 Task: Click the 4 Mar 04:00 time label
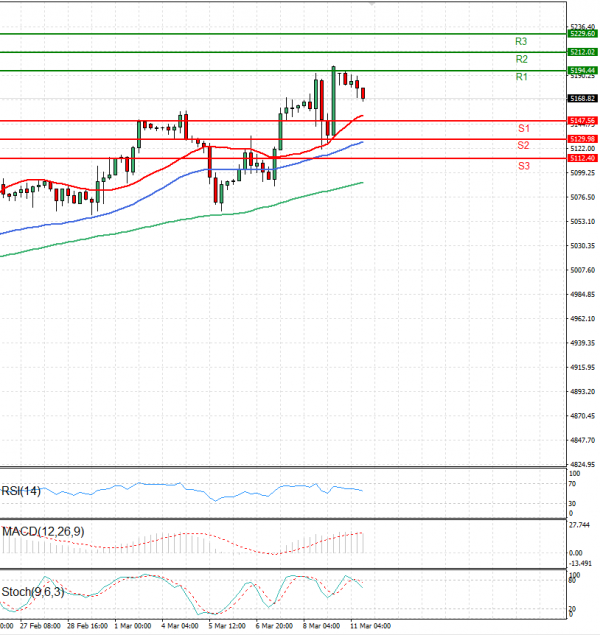tap(180, 627)
